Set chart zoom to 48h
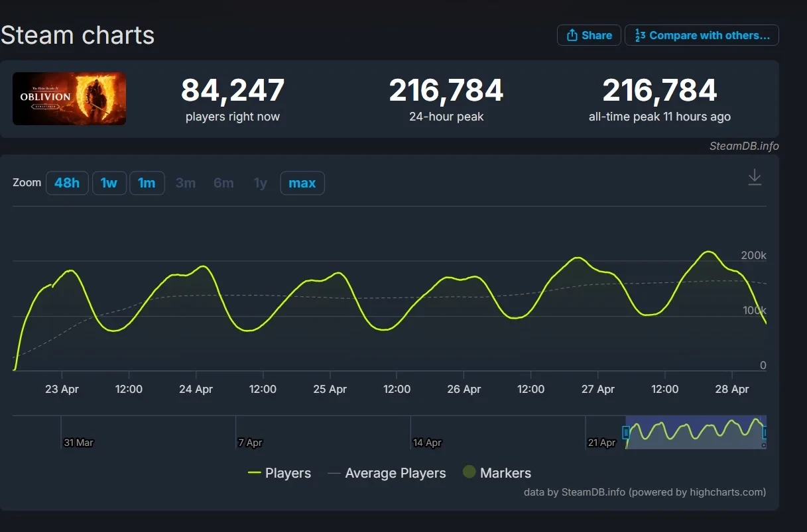This screenshot has height=532, width=807. 67,183
